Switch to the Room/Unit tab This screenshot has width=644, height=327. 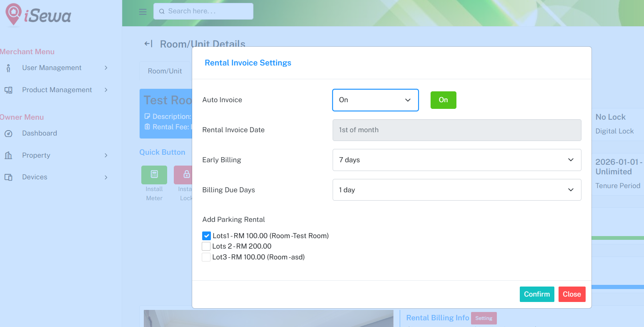(165, 71)
